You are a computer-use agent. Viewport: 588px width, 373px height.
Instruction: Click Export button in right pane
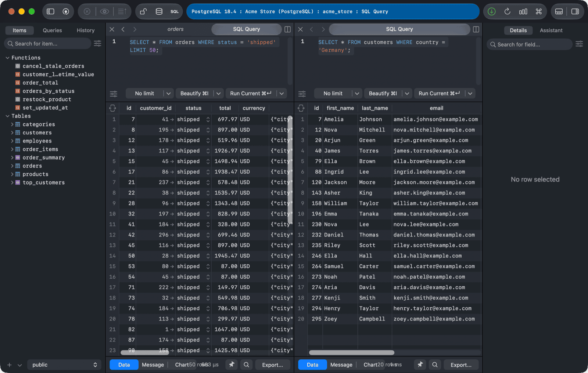(x=461, y=365)
